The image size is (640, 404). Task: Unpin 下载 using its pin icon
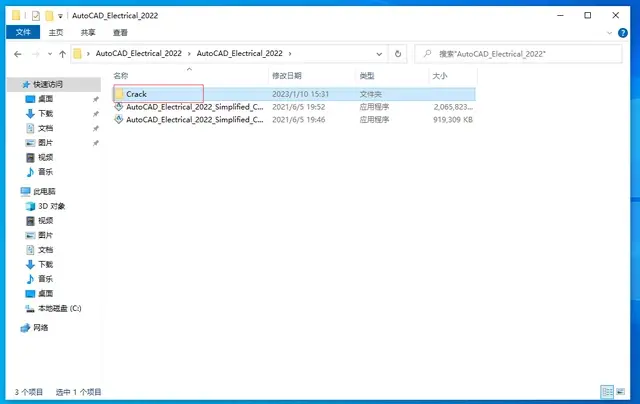point(96,114)
